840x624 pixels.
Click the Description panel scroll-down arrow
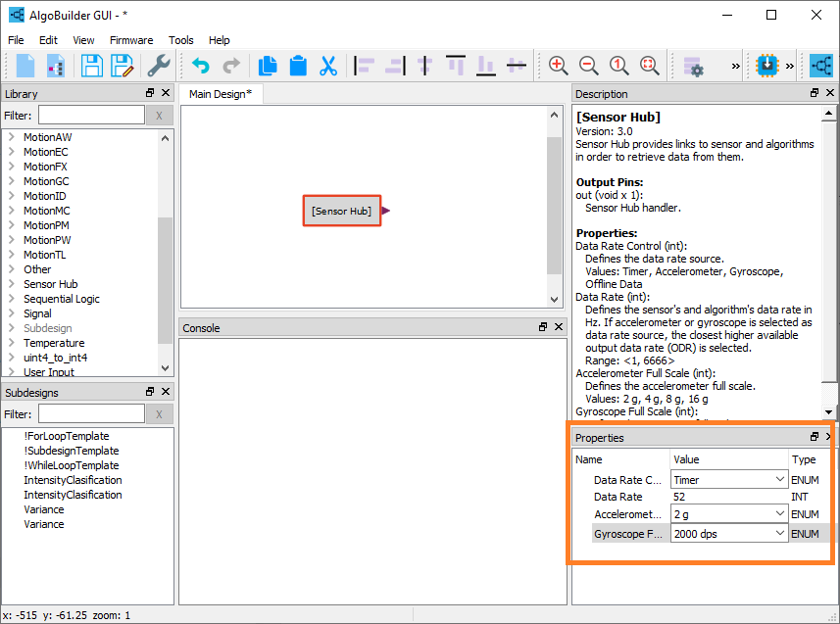[x=829, y=411]
